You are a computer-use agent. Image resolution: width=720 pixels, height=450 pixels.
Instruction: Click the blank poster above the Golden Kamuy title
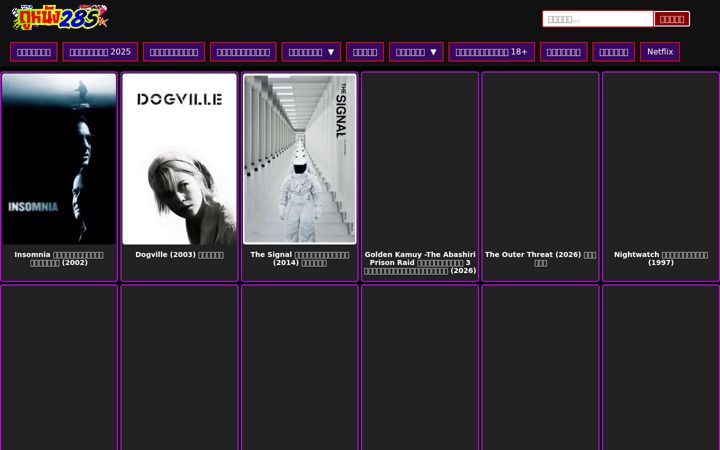coord(420,159)
